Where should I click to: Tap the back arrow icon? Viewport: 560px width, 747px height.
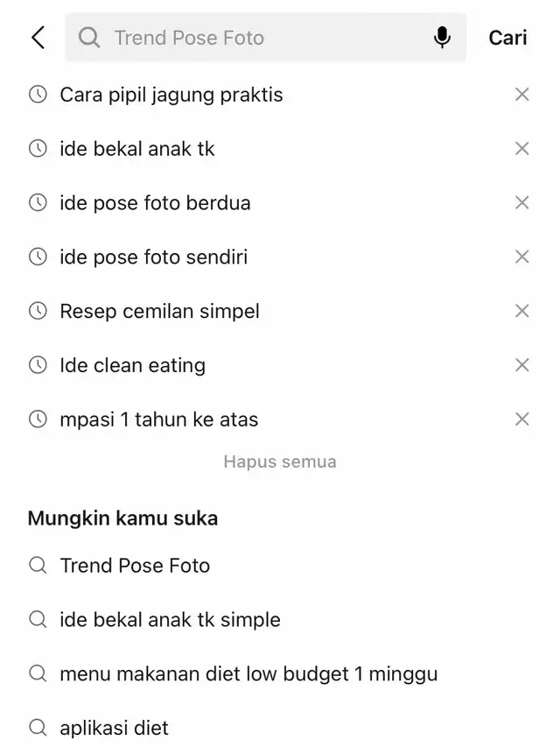[38, 38]
